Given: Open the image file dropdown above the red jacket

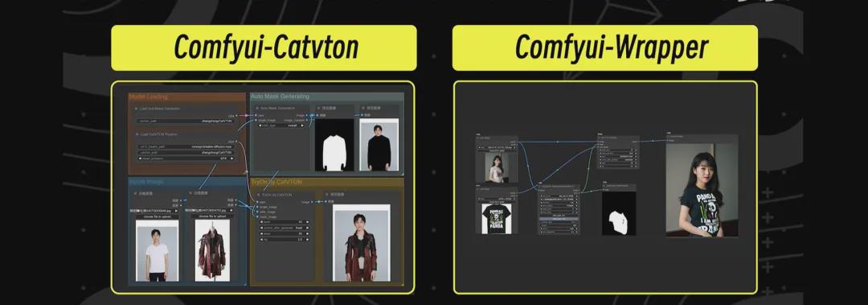Looking at the screenshot, I should click(209, 211).
